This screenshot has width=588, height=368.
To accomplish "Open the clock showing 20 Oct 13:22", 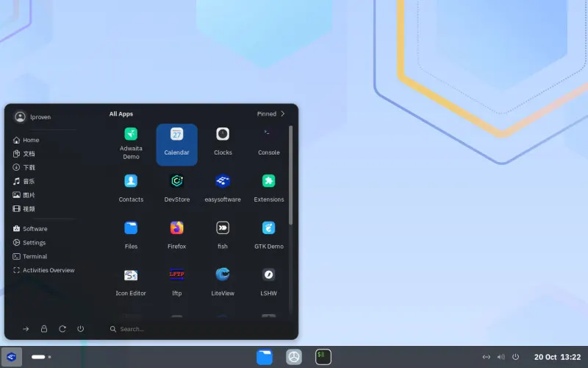I will pyautogui.click(x=557, y=357).
